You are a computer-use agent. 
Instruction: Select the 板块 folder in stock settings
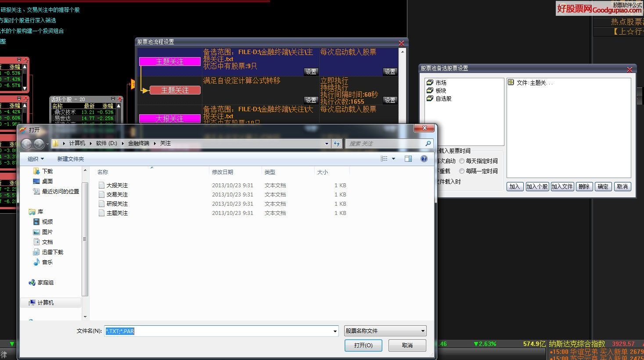[x=436, y=91]
